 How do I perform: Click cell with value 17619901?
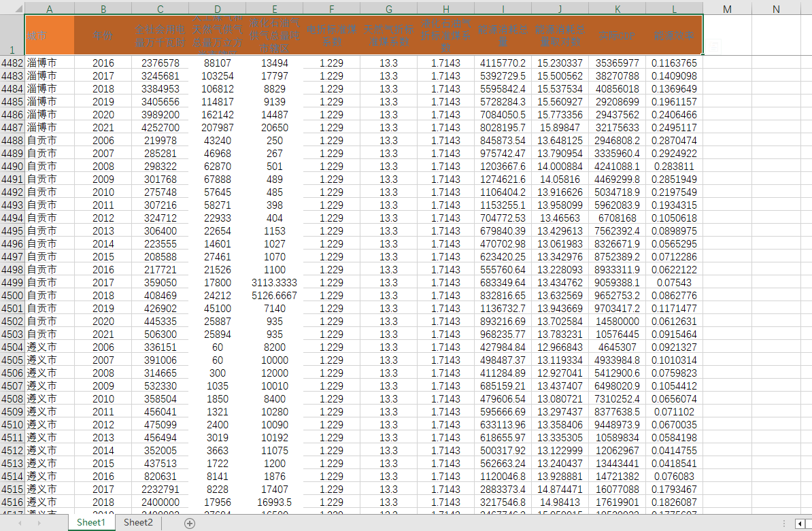pos(618,502)
